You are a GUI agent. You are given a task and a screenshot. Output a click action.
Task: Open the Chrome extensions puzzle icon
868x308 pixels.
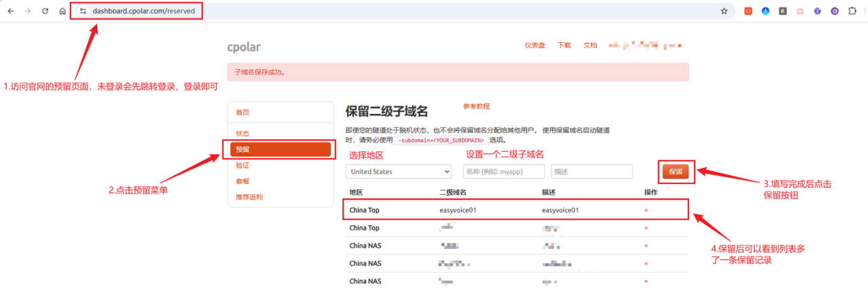tap(852, 11)
